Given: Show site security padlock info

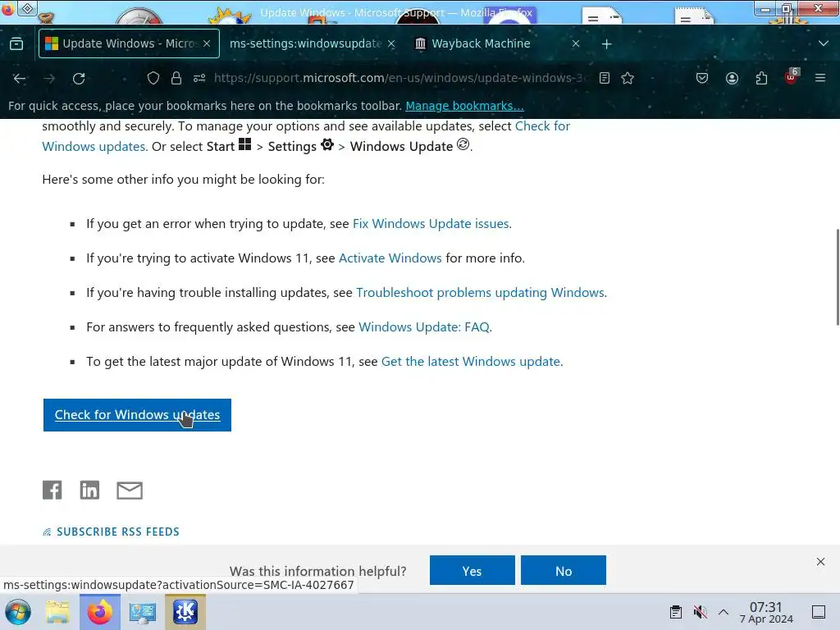Looking at the screenshot, I should 176,79.
